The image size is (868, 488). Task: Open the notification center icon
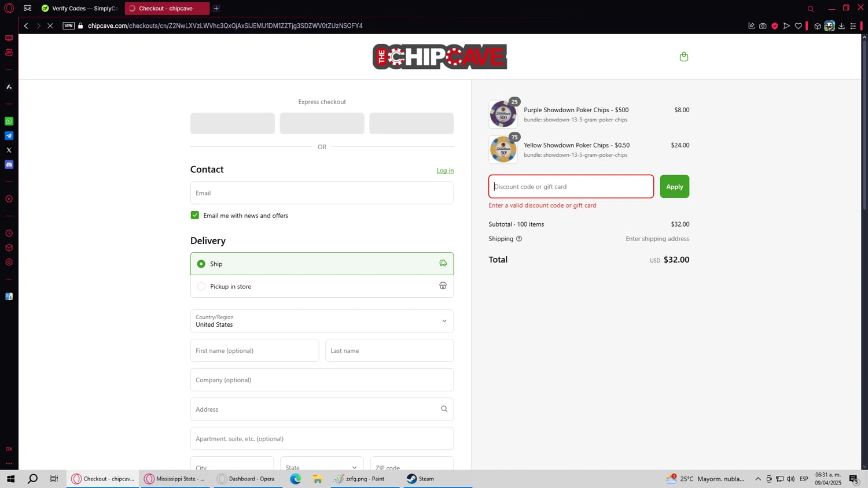(x=854, y=479)
